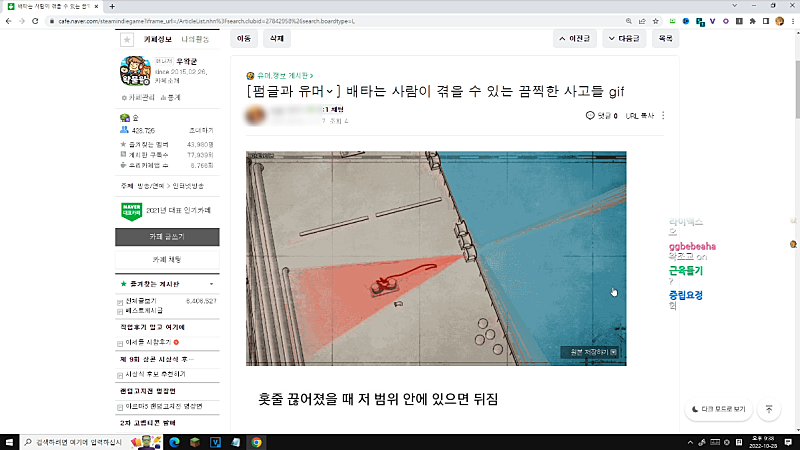Click the share page icon in address bar
The height and width of the screenshot is (450, 800).
tap(642, 21)
